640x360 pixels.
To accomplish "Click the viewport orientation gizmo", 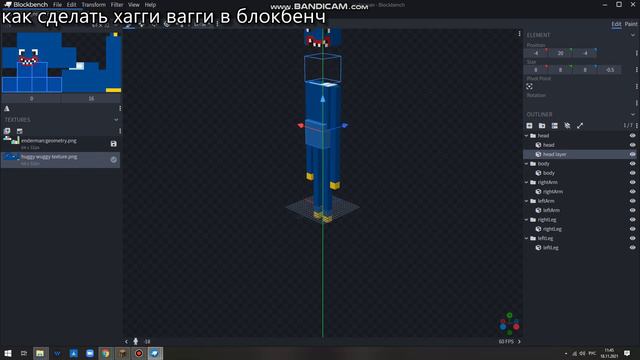I will [x=509, y=324].
